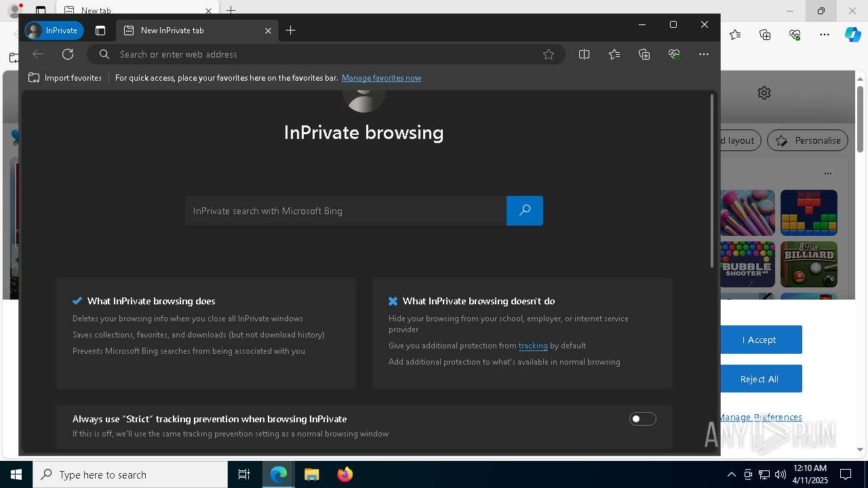Open volume control in system tray
Screen dimensions: 868x488
click(x=781, y=474)
